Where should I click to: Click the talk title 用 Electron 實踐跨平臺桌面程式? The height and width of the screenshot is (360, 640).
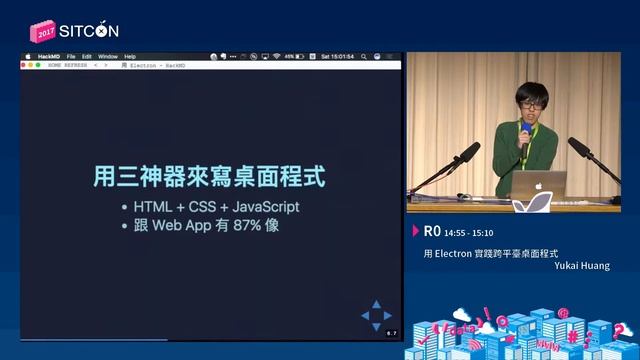491,253
